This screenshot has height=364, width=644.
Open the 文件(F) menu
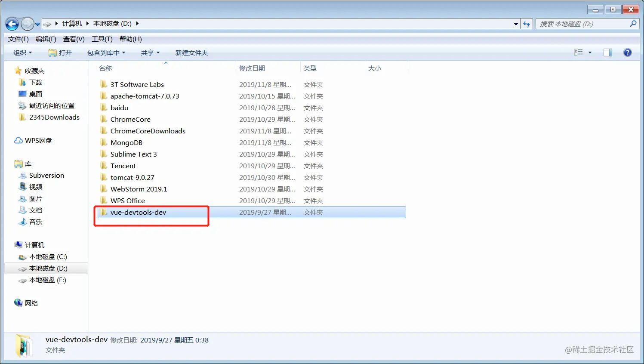coord(18,39)
